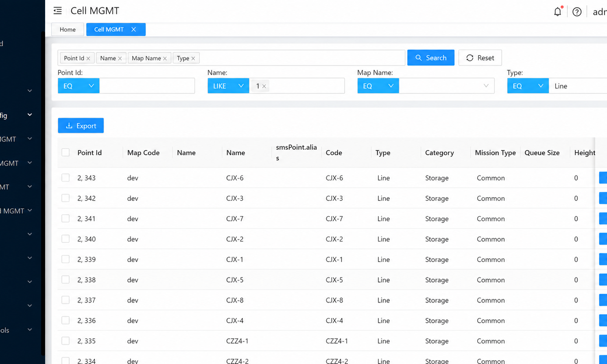This screenshot has width=607, height=364.
Task: Open the Type EQ operator dropdown
Action: pyautogui.click(x=528, y=86)
